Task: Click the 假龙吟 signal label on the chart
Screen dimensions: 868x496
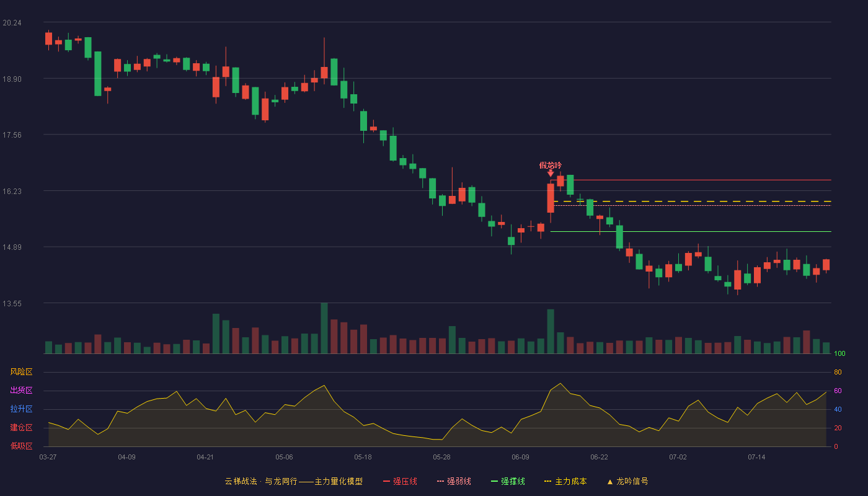Action: 551,165
